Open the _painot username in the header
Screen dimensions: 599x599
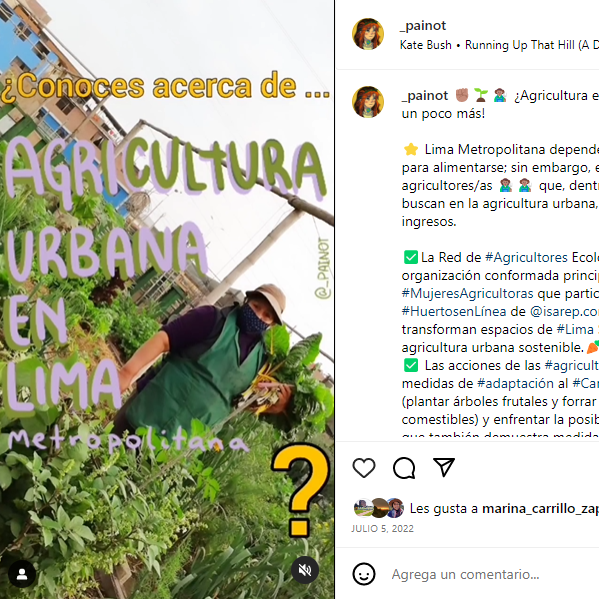click(423, 26)
